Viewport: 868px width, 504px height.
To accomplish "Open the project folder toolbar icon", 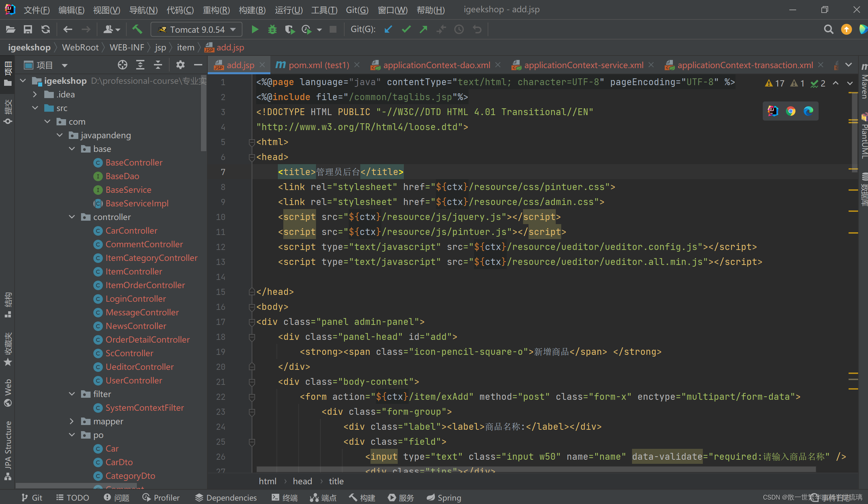I will pos(10,30).
